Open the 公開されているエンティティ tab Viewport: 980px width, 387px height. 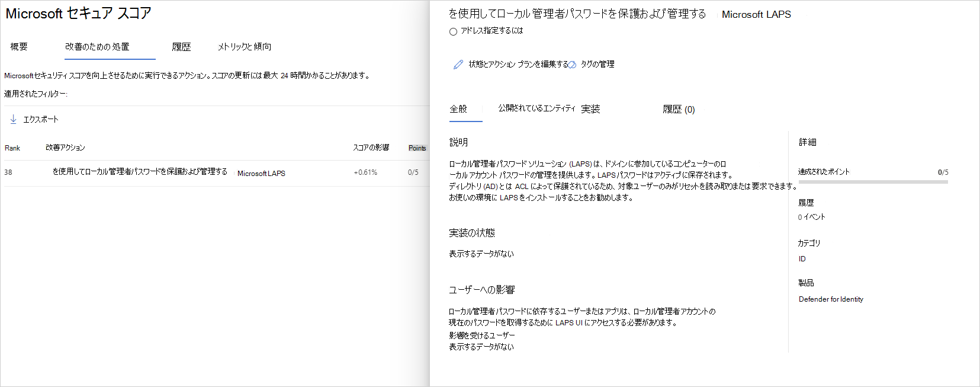point(536,108)
